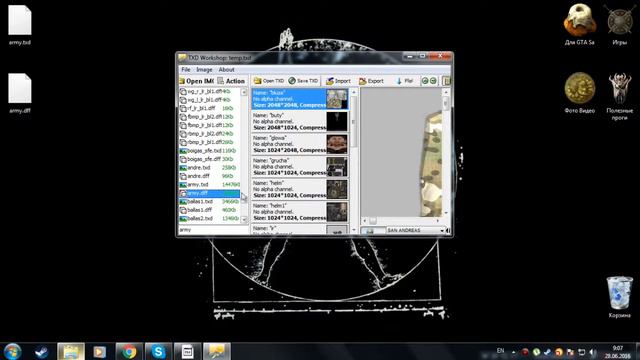The image size is (640, 360).
Task: Click the preview pane vertical scroll up arrow
Action: pos(446,92)
